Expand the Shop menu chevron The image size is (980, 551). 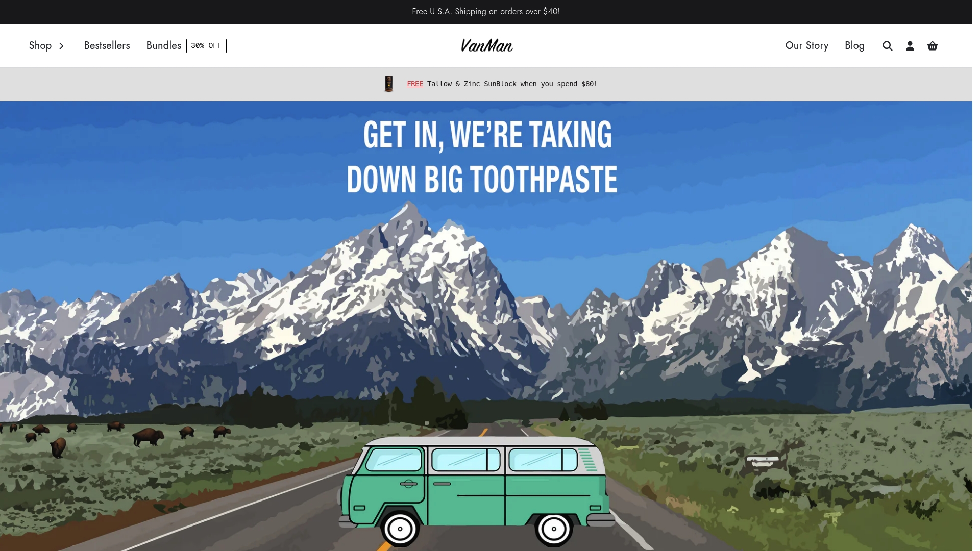click(61, 46)
